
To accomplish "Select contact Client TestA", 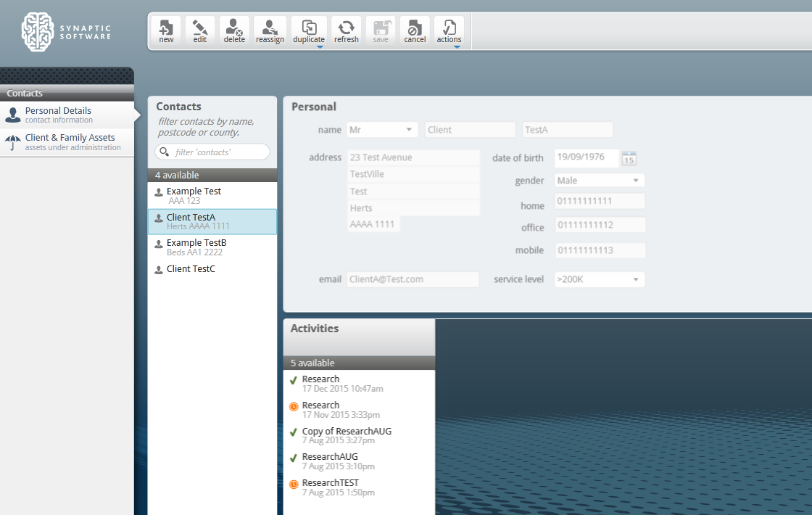I will point(212,221).
